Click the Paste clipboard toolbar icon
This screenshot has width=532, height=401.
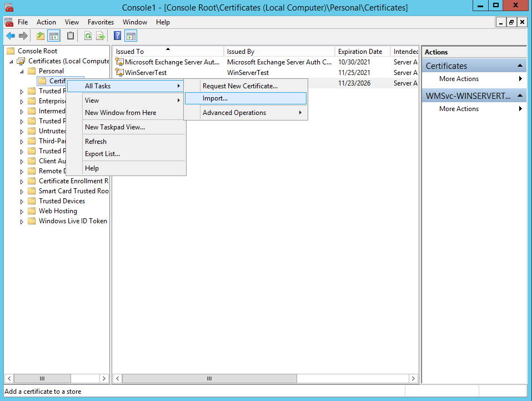[x=71, y=36]
